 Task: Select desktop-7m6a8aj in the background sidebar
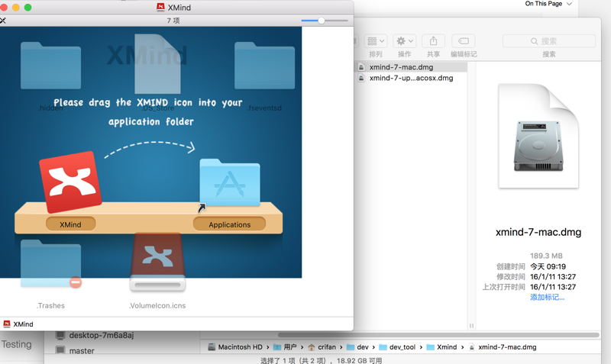pos(95,335)
